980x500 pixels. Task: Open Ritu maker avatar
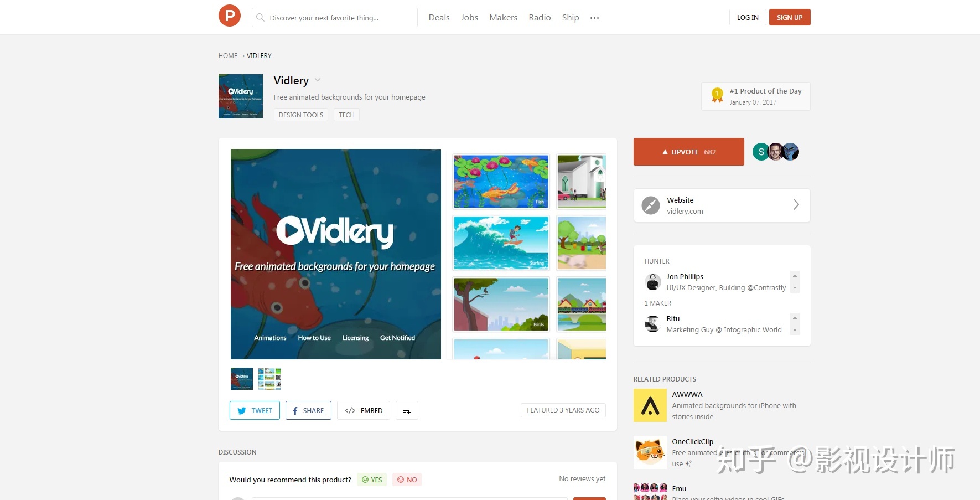tap(653, 324)
